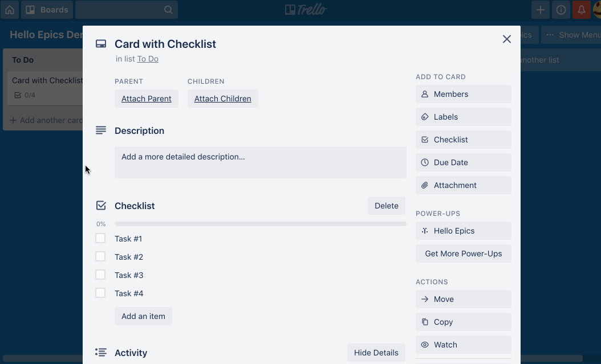The height and width of the screenshot is (364, 601).
Task: Click the description field to add details
Action: click(x=260, y=163)
